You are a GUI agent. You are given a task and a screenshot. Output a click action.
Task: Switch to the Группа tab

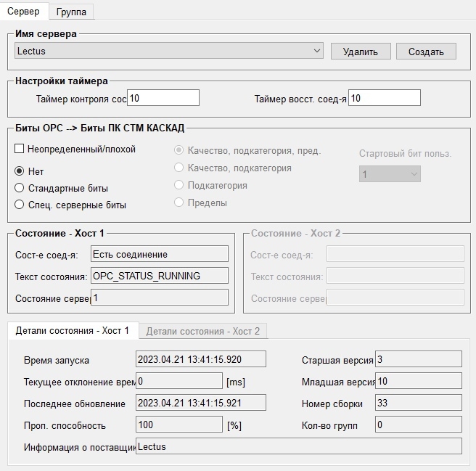coord(71,12)
